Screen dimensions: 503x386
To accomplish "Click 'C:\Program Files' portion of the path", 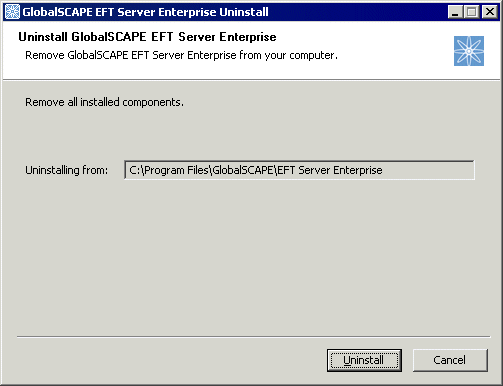I will (169, 170).
